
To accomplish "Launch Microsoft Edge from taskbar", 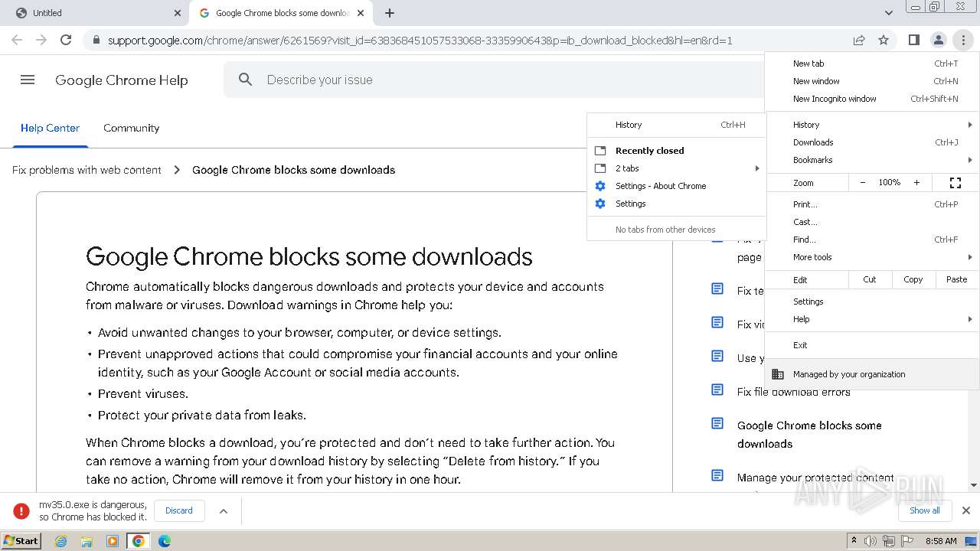I will tap(165, 541).
